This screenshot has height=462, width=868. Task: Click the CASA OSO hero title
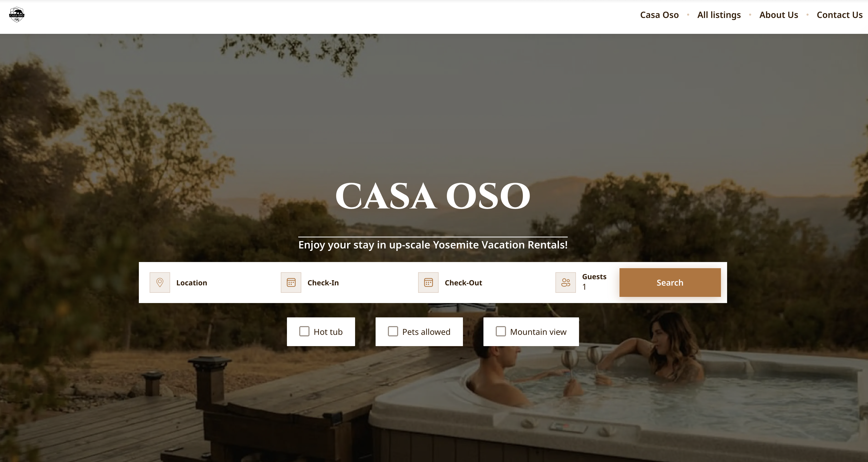(x=433, y=196)
